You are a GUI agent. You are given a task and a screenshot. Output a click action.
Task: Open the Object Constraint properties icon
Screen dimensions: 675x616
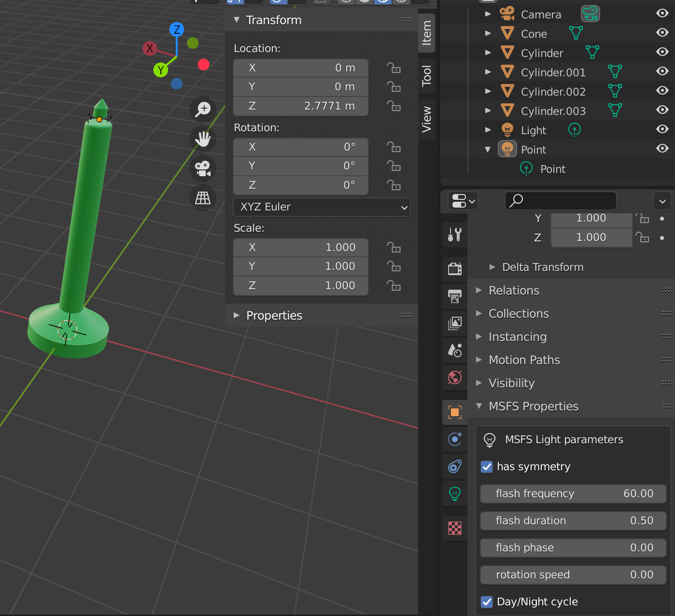(455, 466)
